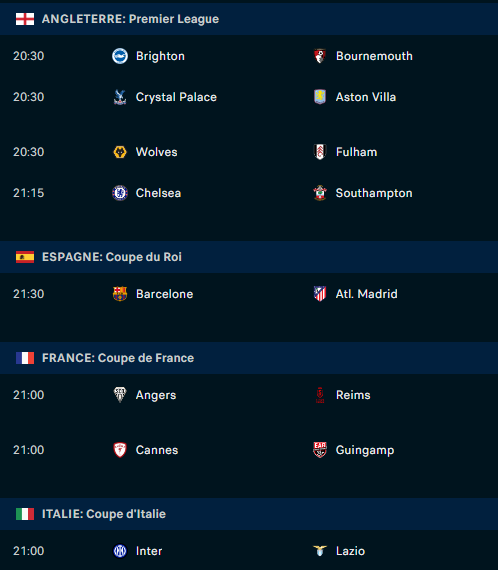Click the Crystal Palace eagle crest
498x570 pixels.
pyautogui.click(x=120, y=97)
